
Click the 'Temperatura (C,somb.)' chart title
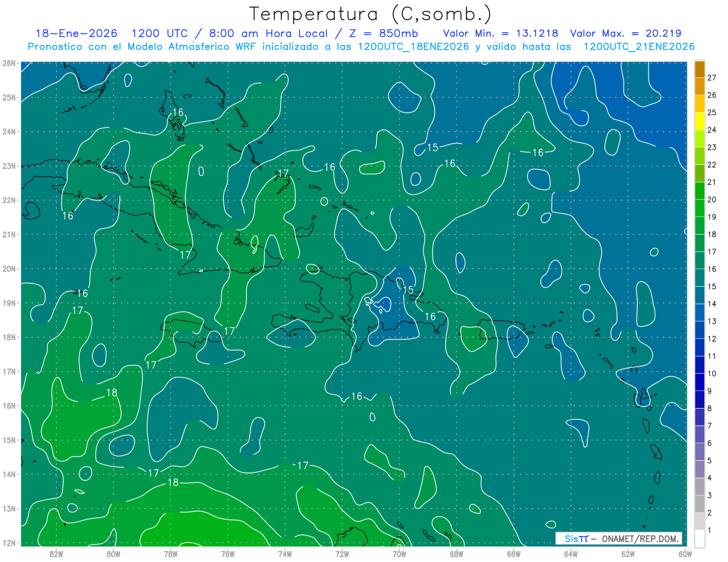pos(370,14)
